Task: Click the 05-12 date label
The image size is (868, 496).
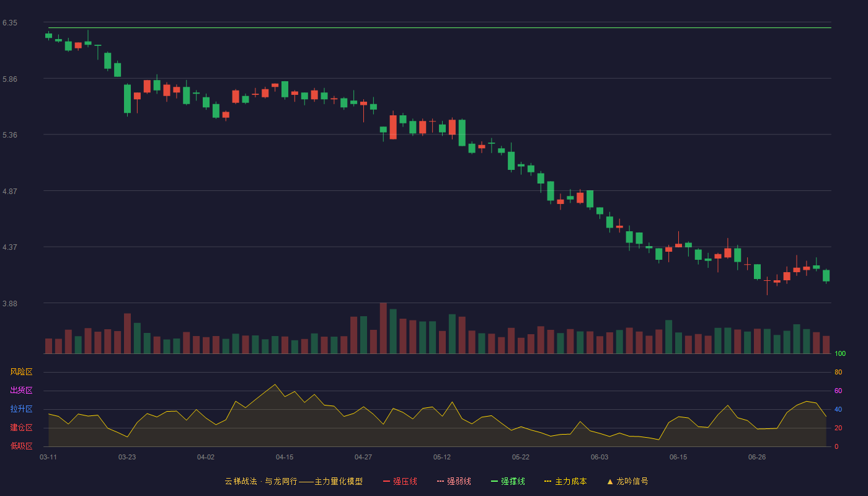Action: tap(442, 457)
